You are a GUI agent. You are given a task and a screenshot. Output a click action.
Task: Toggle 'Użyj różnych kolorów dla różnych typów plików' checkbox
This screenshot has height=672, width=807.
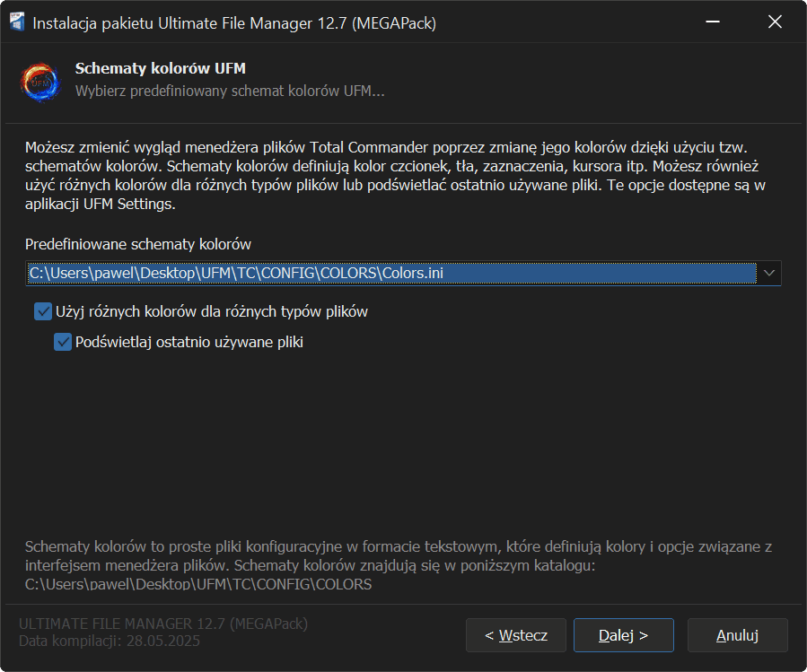tap(43, 312)
